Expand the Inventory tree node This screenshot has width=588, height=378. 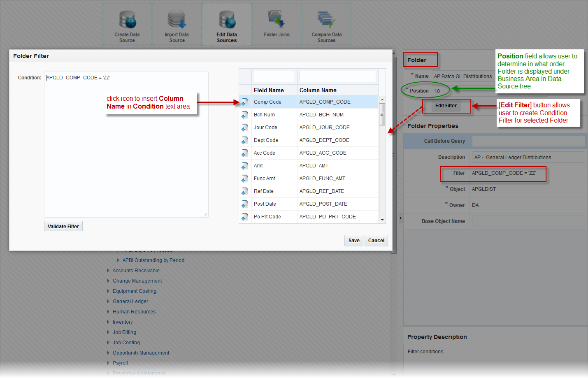108,322
